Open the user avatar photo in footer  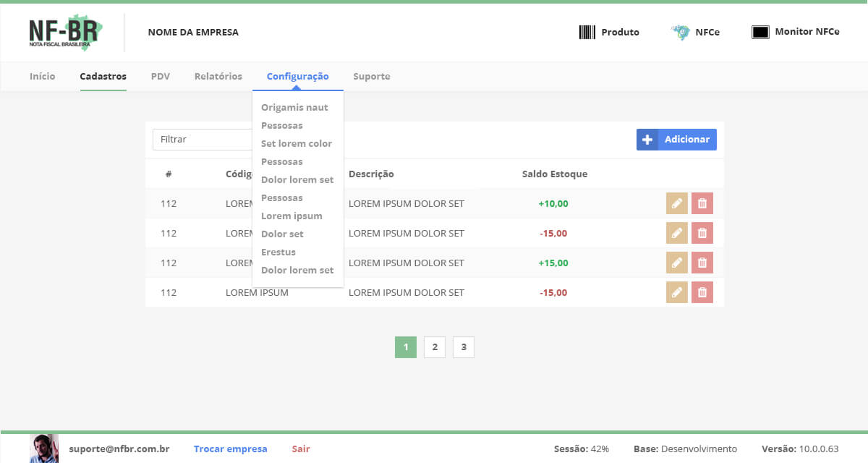tap(43, 449)
